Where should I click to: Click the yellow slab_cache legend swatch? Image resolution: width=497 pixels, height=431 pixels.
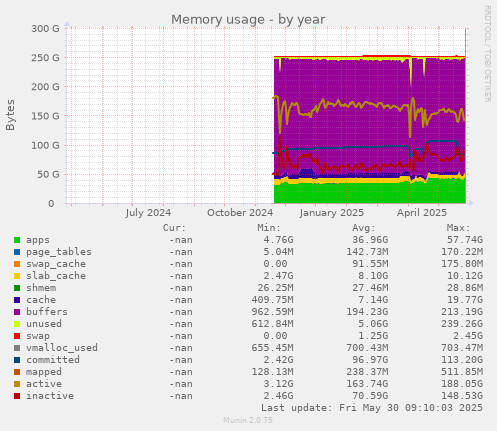pos(17,276)
